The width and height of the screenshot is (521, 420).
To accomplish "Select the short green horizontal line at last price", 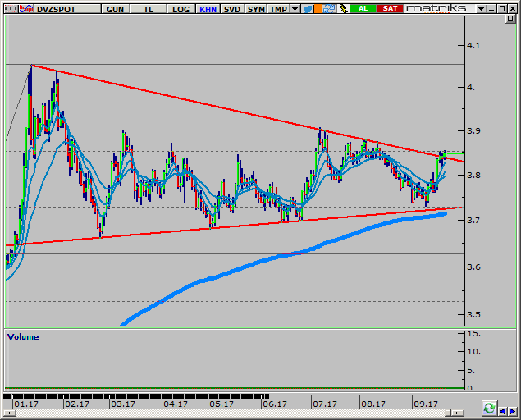I will (455, 153).
